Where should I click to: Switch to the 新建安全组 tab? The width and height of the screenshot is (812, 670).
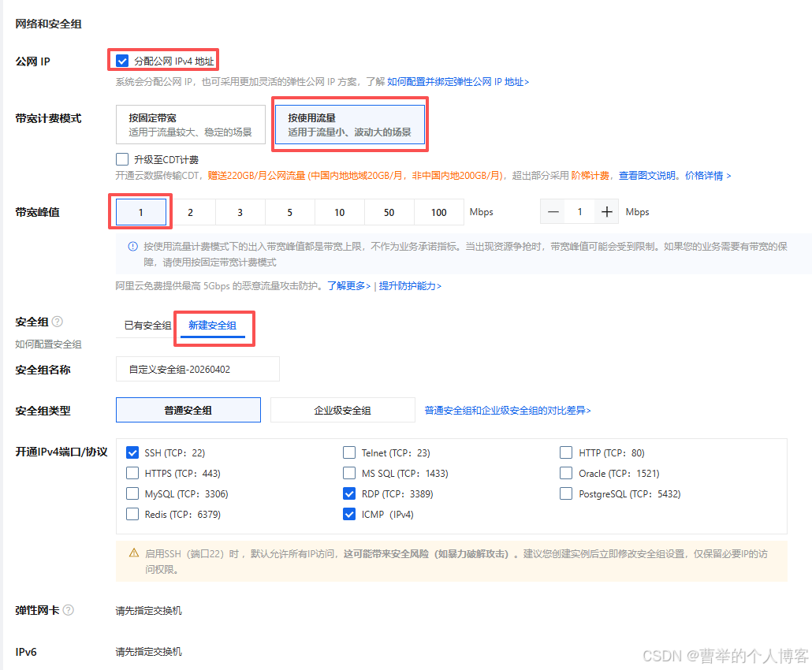coord(212,326)
